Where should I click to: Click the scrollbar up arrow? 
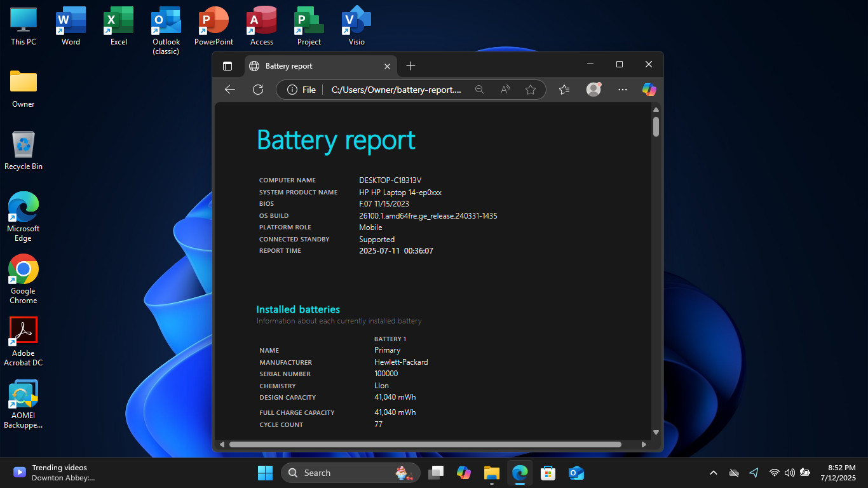[x=656, y=110]
